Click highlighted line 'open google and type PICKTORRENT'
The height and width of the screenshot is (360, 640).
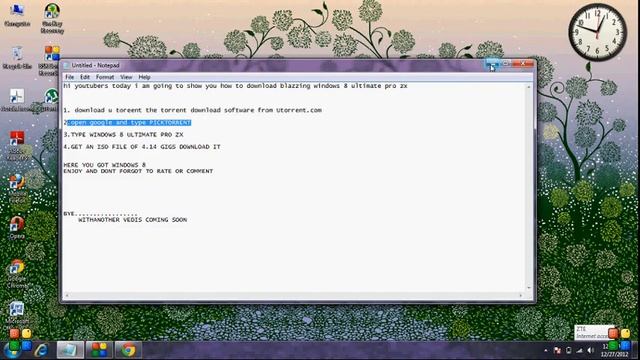tap(129, 122)
